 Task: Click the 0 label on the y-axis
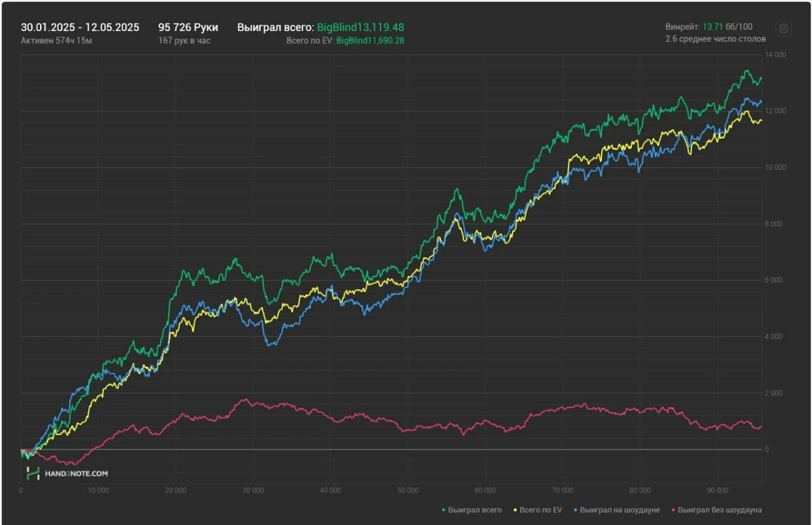coord(766,450)
